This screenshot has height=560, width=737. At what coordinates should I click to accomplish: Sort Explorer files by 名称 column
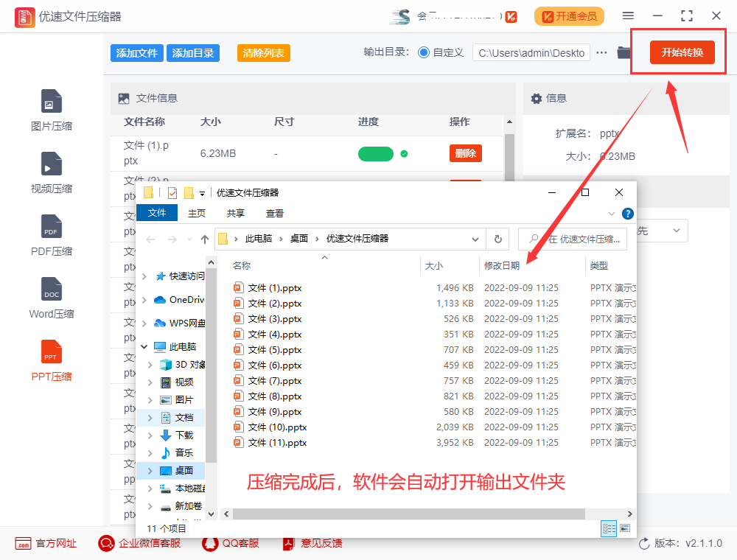point(242,266)
